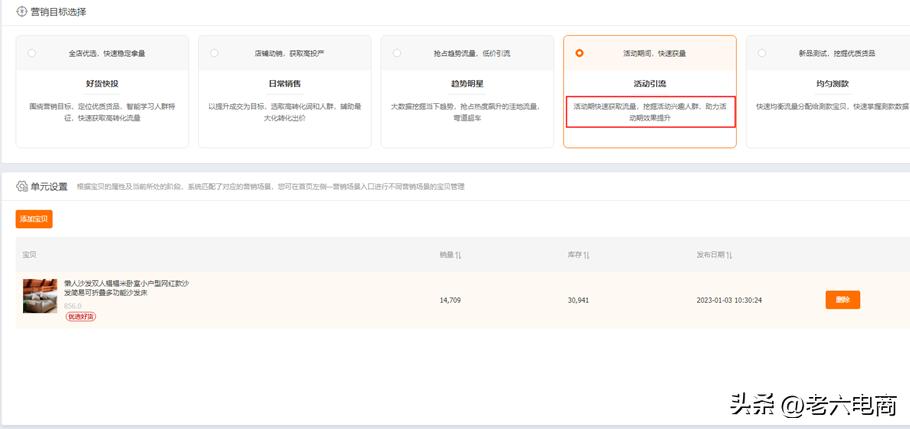Click the 趋势明星 card description
910x429 pixels.
(x=467, y=113)
